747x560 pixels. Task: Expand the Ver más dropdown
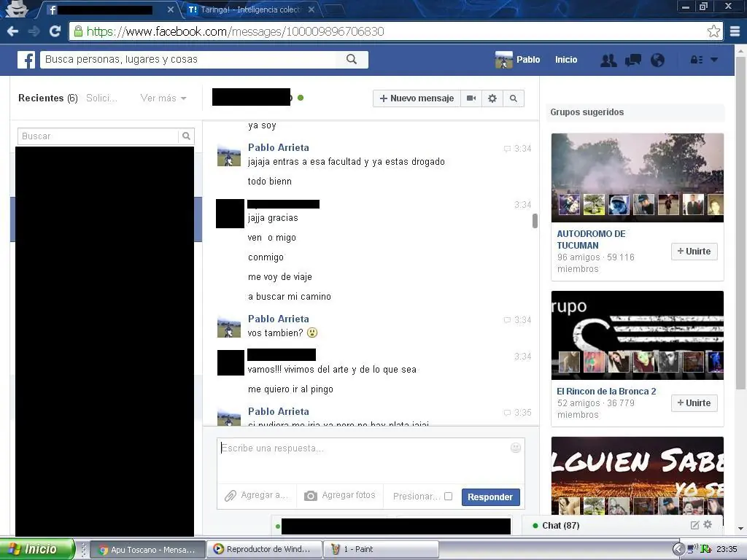pyautogui.click(x=163, y=98)
